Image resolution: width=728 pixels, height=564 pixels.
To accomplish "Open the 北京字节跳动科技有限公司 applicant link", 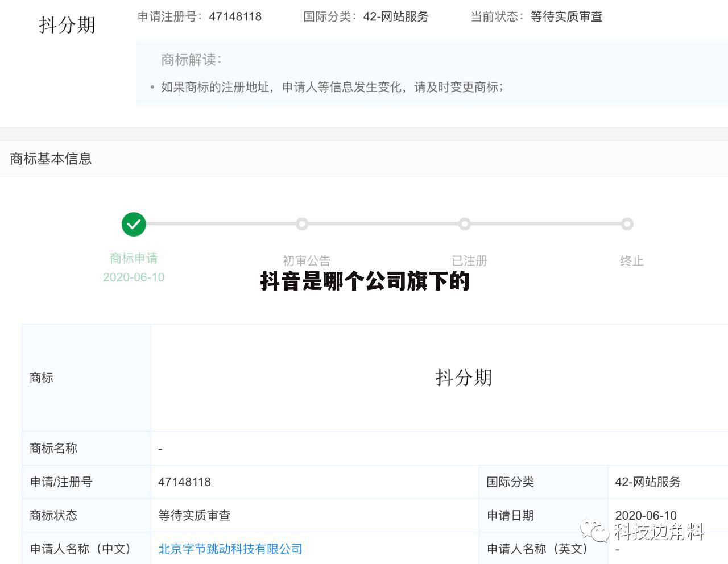I will (230, 549).
